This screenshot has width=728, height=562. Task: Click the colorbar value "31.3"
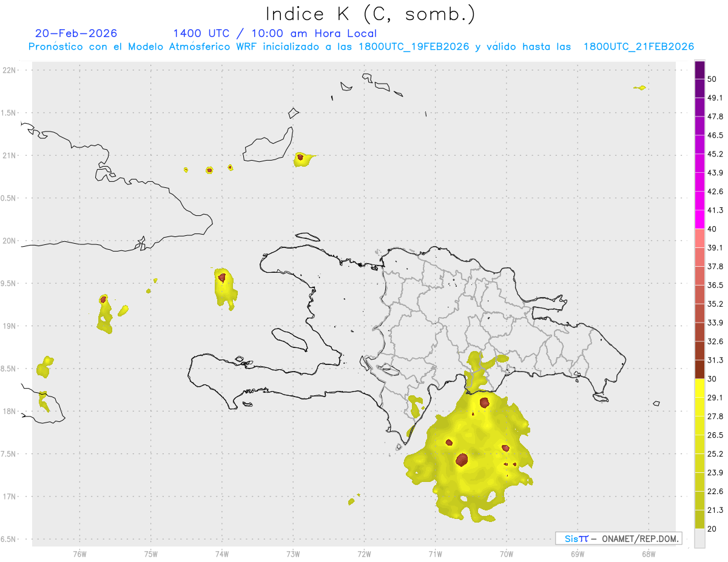[715, 360]
